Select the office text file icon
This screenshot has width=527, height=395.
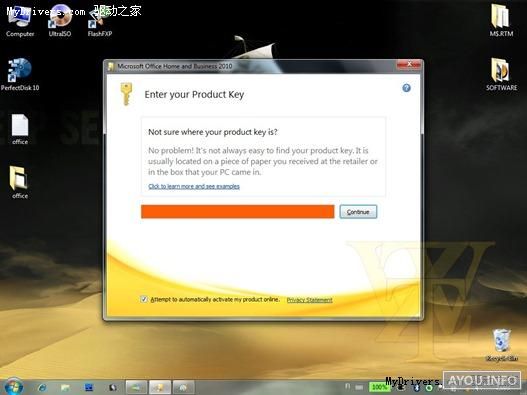20,129
